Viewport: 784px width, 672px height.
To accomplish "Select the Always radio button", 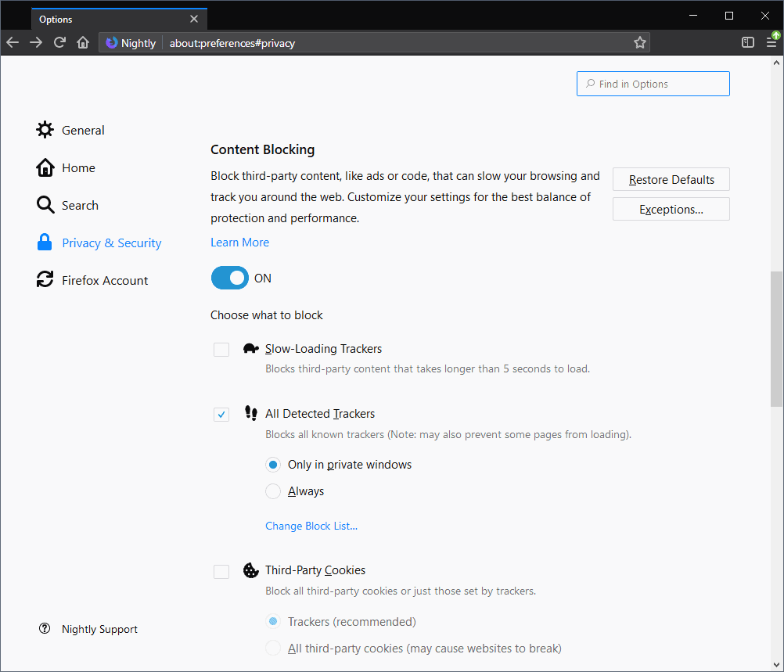I will coord(272,491).
